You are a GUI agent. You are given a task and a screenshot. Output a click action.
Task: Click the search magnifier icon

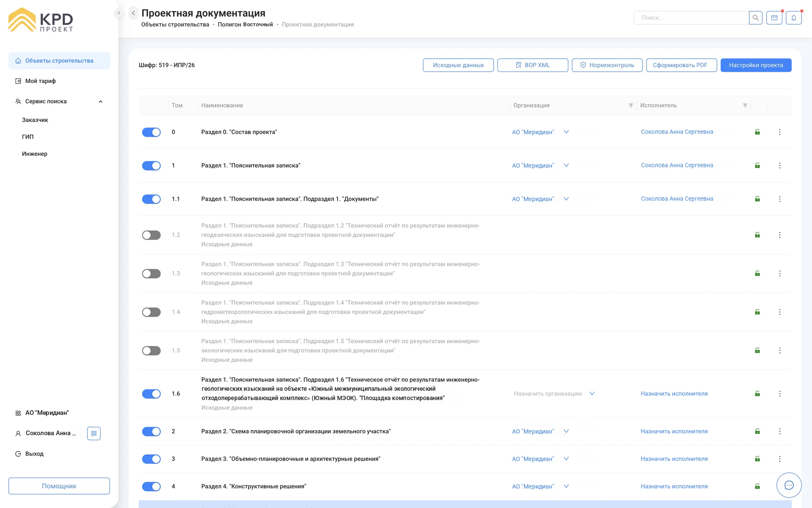[755, 18]
